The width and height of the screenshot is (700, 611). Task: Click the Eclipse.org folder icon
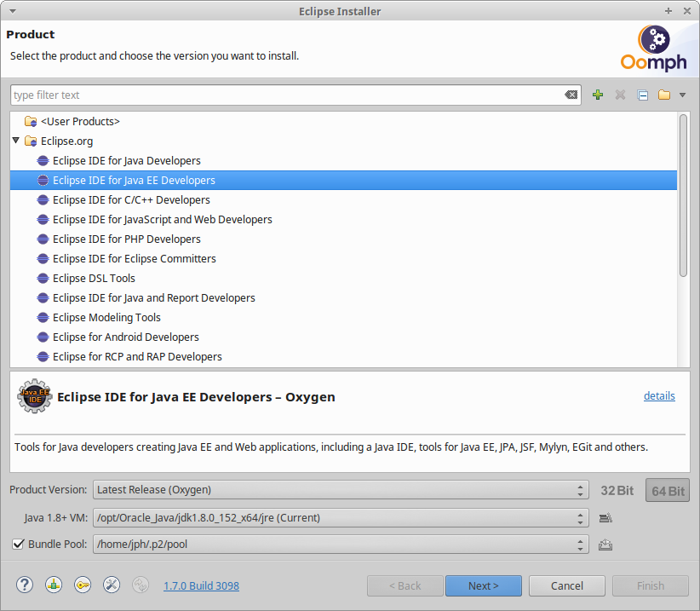pyautogui.click(x=31, y=141)
